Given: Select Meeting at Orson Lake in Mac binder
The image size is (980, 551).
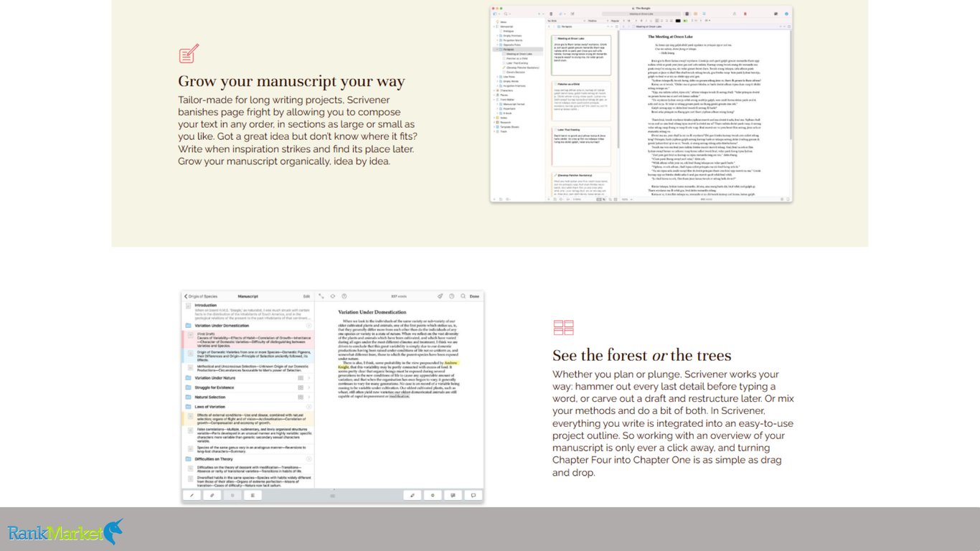Looking at the screenshot, I should tap(519, 54).
